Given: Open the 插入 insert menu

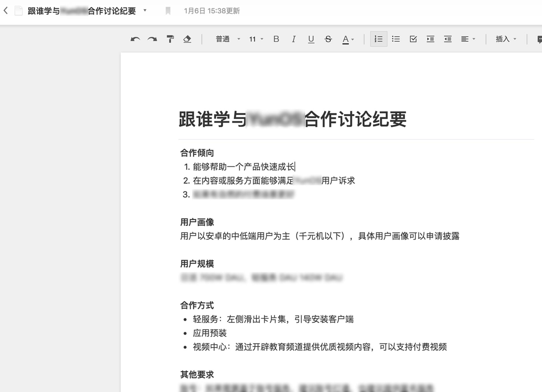Looking at the screenshot, I should point(506,39).
